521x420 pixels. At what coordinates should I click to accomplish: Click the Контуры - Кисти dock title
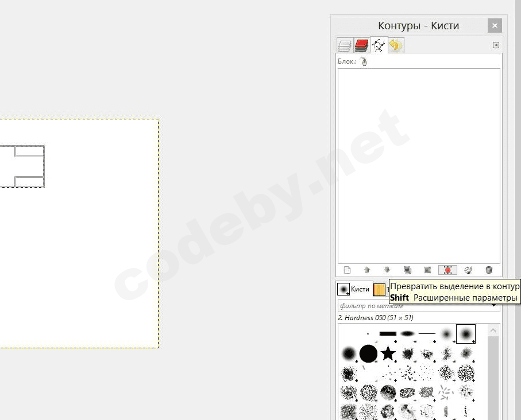pyautogui.click(x=418, y=26)
